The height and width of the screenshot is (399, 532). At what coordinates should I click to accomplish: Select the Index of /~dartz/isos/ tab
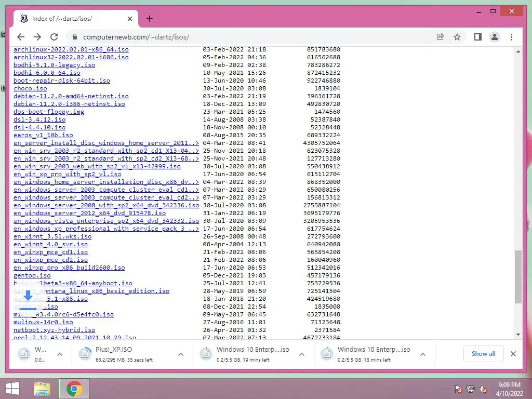[76, 19]
